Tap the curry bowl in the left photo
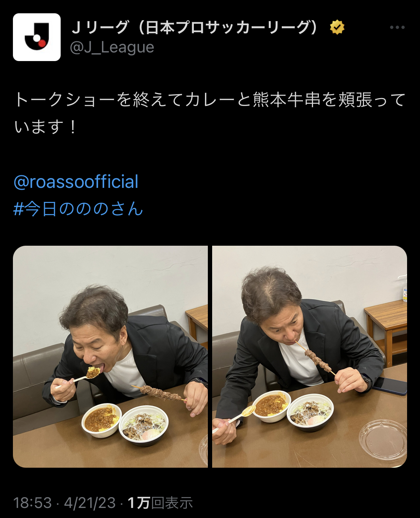Image resolution: width=420 pixels, height=518 pixels. click(x=102, y=420)
